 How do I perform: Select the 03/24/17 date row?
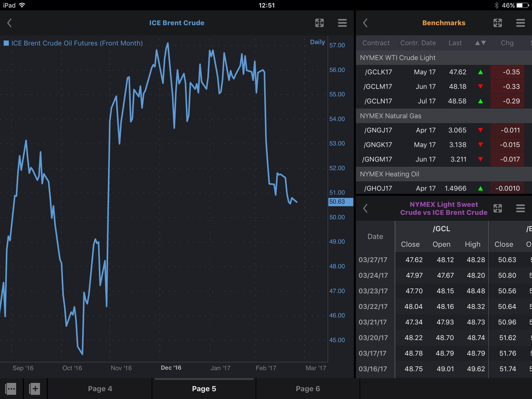444,275
